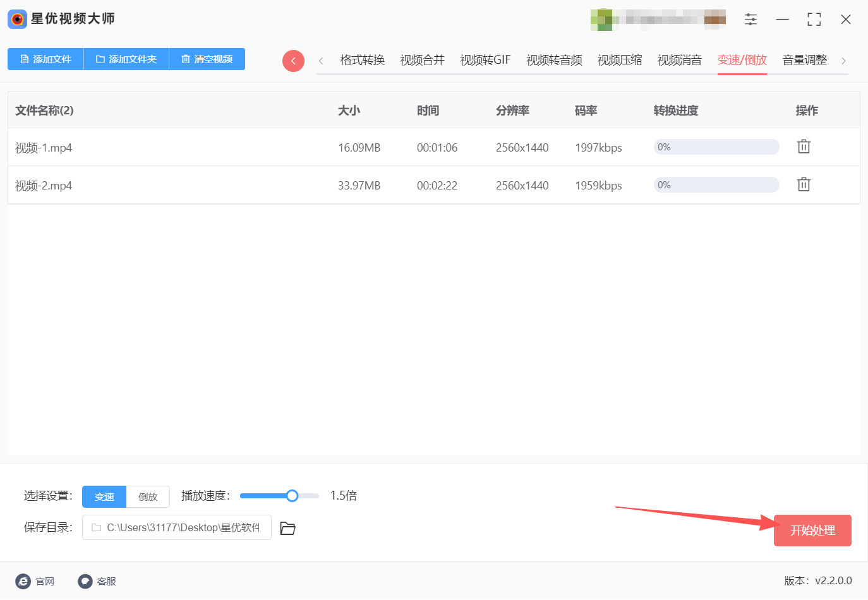This screenshot has width=868, height=600.
Task: Switch to 视频转音频 tab
Action: (554, 60)
